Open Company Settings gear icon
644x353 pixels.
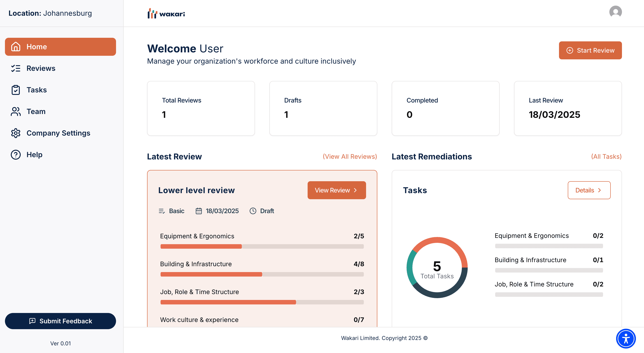[16, 133]
